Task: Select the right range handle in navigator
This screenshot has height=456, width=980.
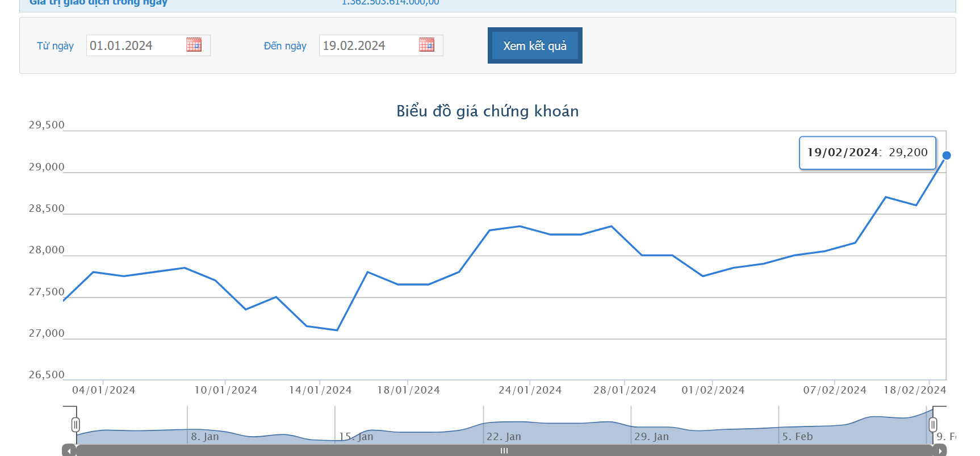Action: click(933, 425)
